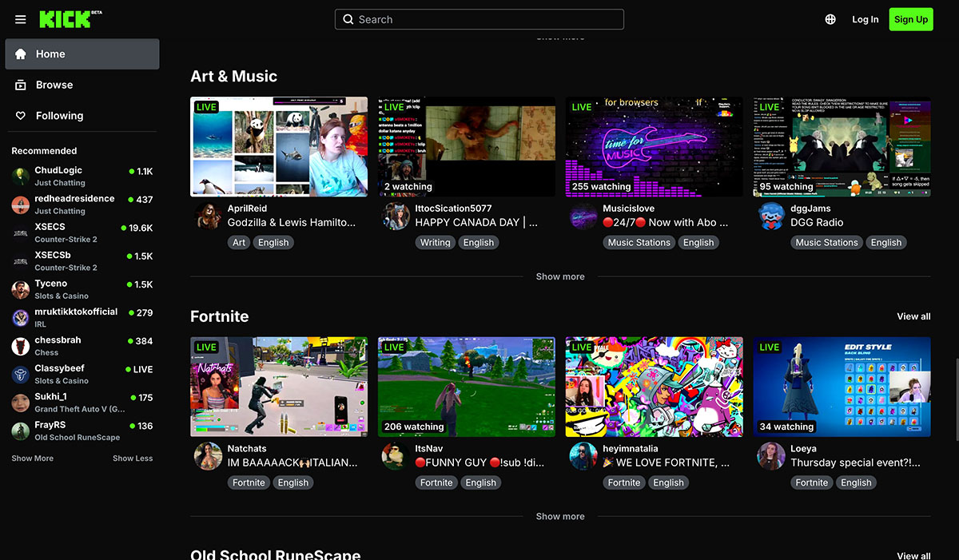The width and height of the screenshot is (959, 560).
Task: Click View all for Fortnite
Action: [913, 316]
